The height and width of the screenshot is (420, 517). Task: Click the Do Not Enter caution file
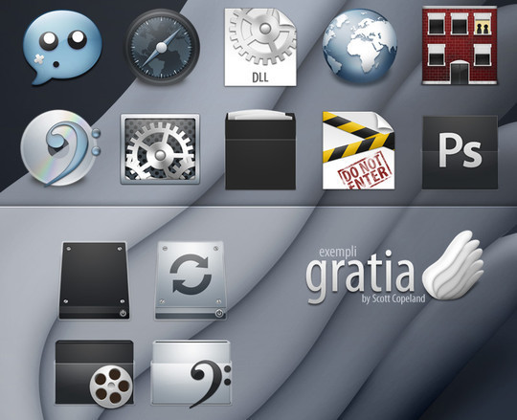358,150
